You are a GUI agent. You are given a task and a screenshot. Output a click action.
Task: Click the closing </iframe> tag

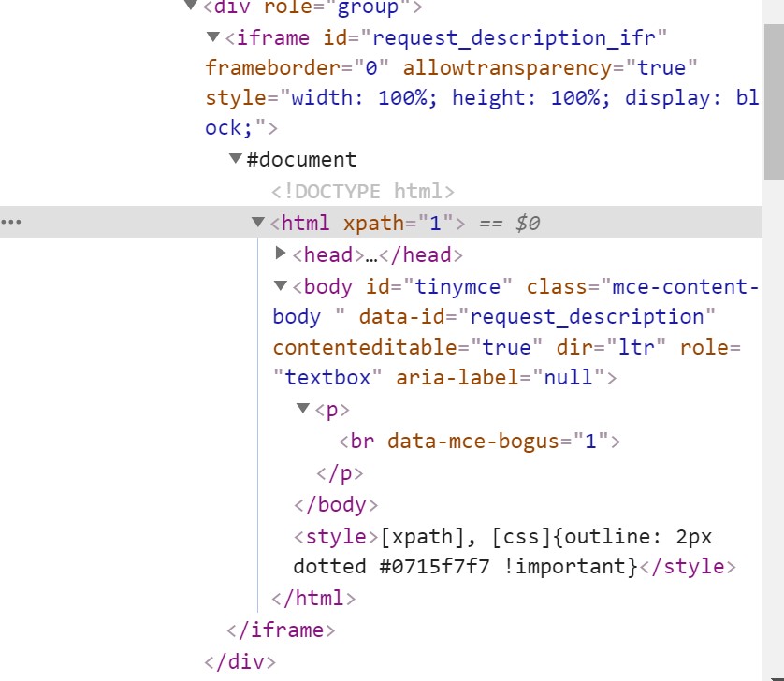click(x=281, y=630)
